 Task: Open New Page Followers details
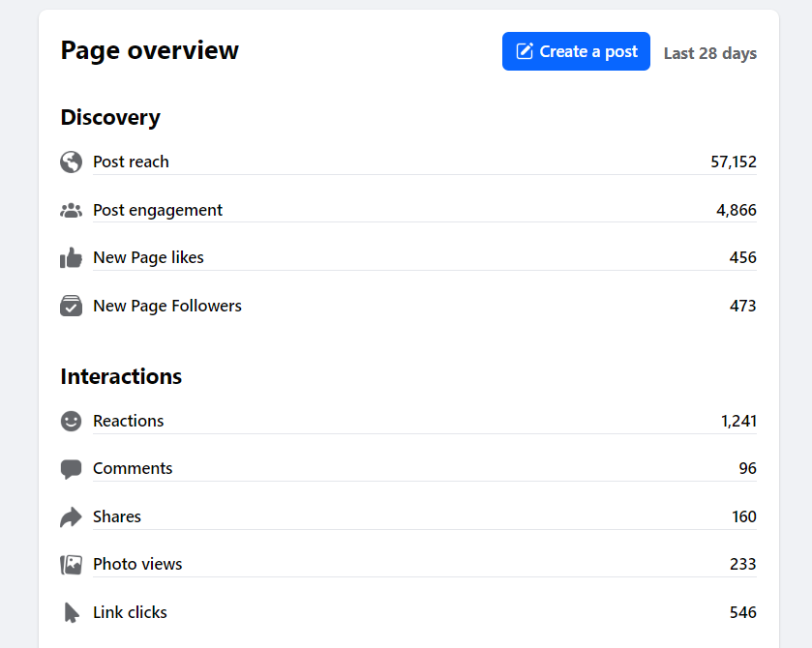(x=167, y=306)
